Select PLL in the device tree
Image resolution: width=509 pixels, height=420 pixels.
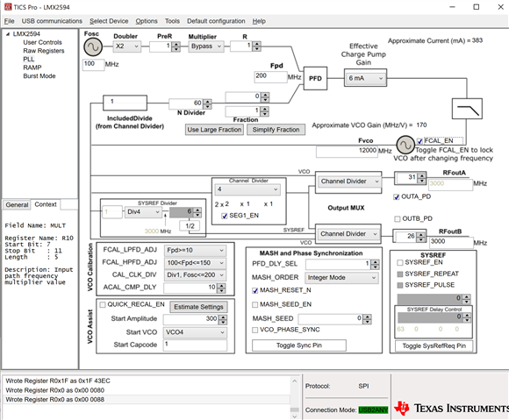coord(29,59)
